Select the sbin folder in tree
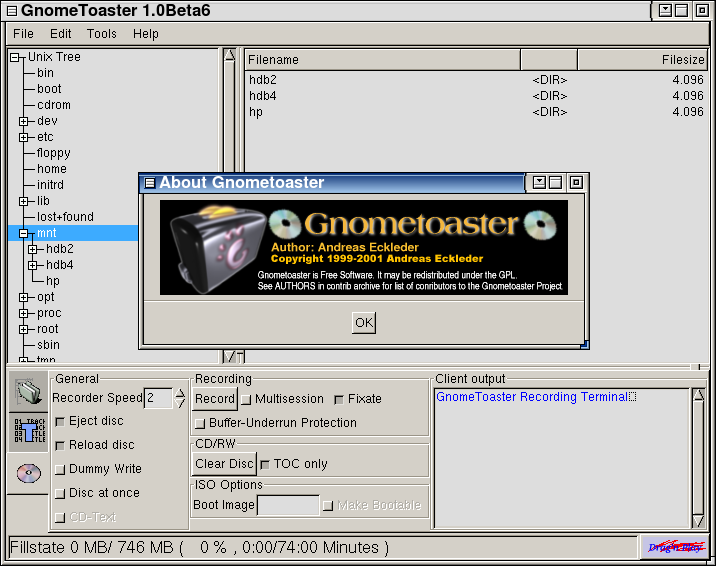 48,345
